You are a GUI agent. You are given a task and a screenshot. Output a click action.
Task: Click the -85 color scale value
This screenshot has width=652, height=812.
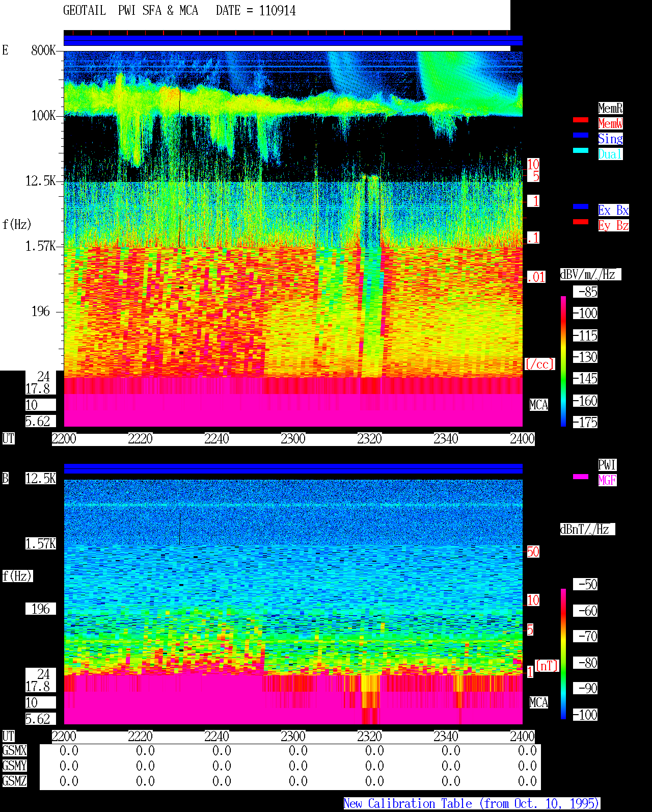coord(585,292)
